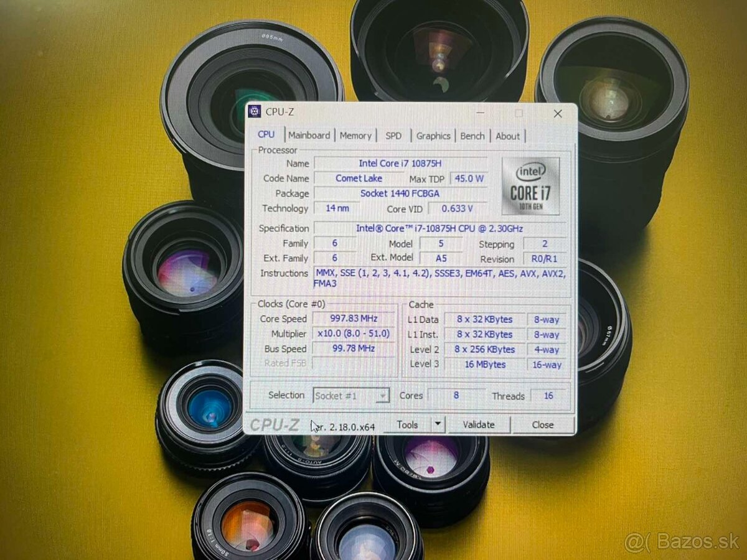This screenshot has width=747, height=560.
Task: Click the Specification field 'i7-10875H CPU @ 2.30GHz'
Action: (440, 228)
